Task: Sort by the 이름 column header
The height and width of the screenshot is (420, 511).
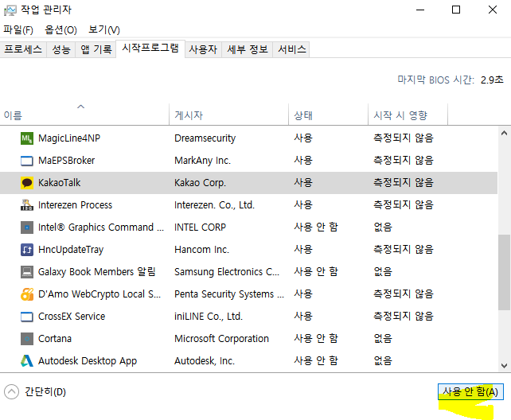Action: 84,115
